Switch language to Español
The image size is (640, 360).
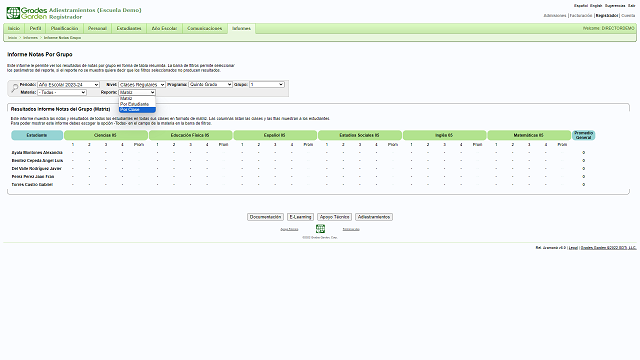(x=581, y=6)
